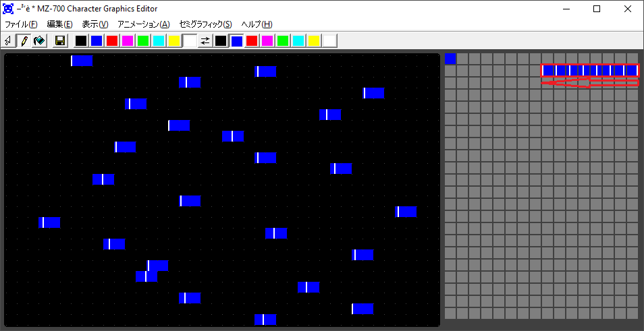Select the paint bucket fill tool
The width and height of the screenshot is (644, 331).
pos(40,41)
